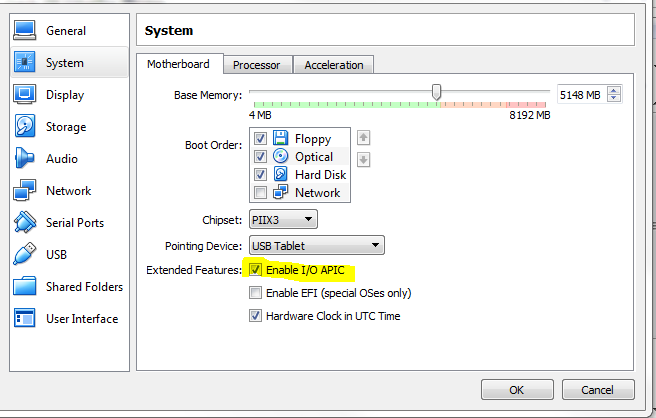Select the User Interface window icon
This screenshot has width=656, height=418.
pos(25,318)
